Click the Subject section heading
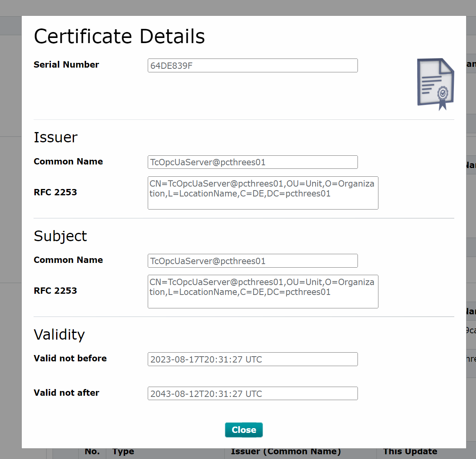This screenshot has height=459, width=476. click(x=60, y=236)
